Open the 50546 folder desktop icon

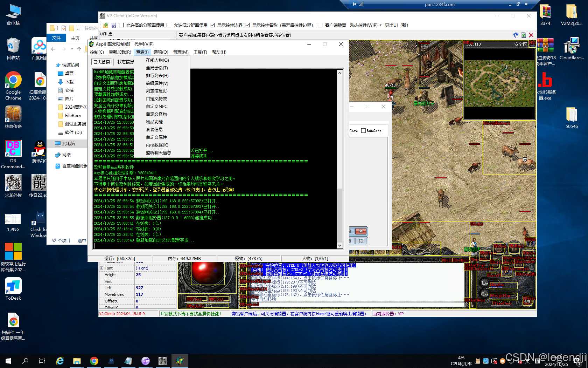[572, 117]
